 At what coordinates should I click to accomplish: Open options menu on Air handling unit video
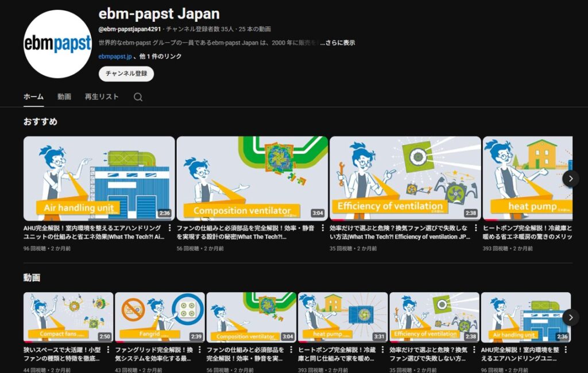(566, 350)
